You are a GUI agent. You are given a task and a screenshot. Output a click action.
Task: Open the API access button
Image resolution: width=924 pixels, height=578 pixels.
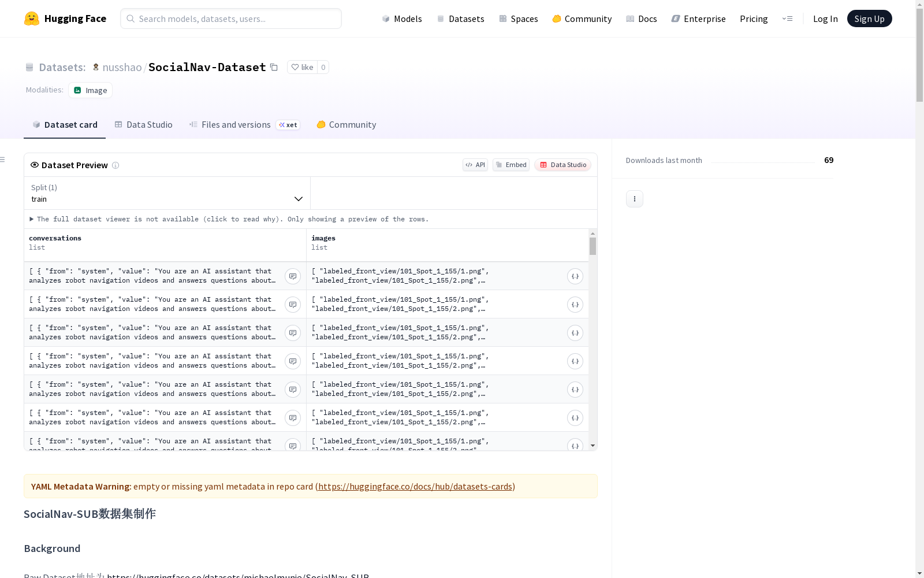click(475, 165)
